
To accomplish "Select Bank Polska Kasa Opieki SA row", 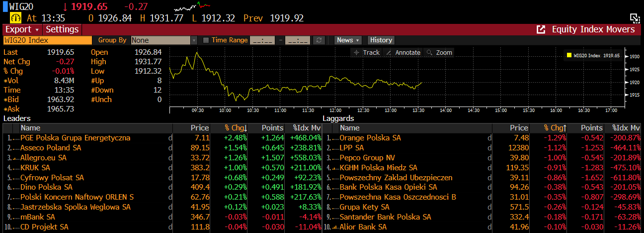I will 482,187.
